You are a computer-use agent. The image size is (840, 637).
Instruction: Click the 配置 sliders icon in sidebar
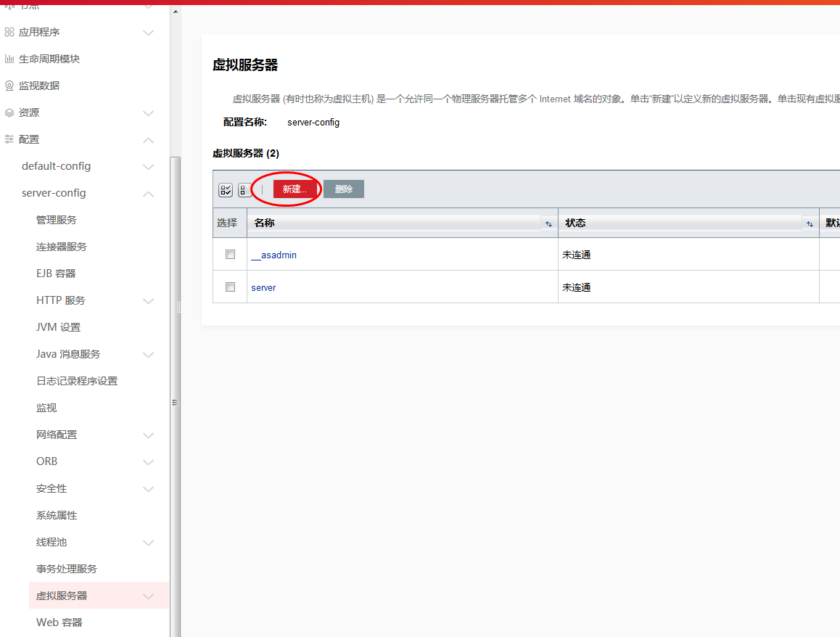tap(9, 139)
